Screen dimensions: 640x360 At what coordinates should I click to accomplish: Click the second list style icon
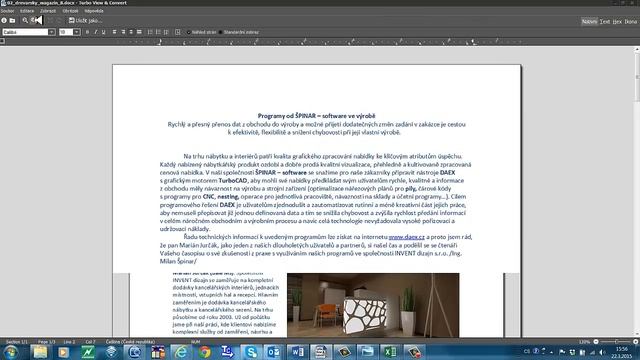click(x=158, y=32)
